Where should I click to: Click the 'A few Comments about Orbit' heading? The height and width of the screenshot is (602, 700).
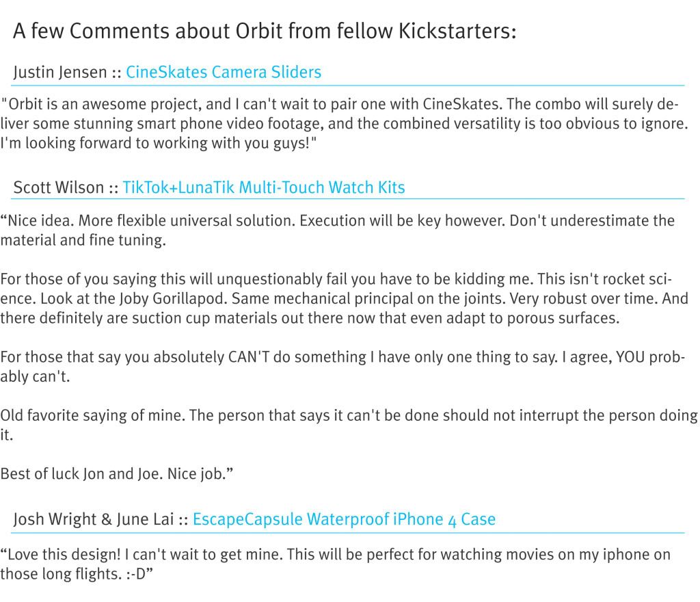tap(265, 31)
